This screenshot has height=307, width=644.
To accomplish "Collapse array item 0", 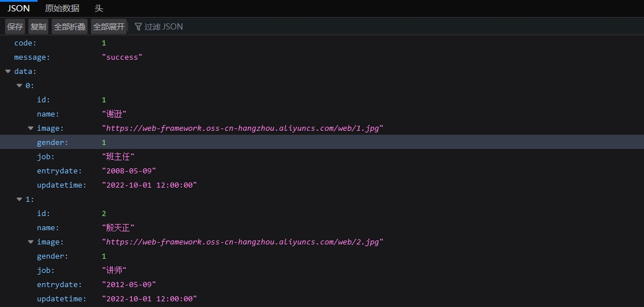I will point(19,86).
